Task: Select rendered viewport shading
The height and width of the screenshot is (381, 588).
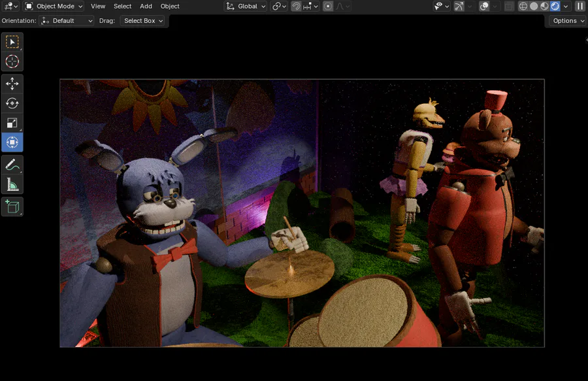Action: pyautogui.click(x=555, y=6)
